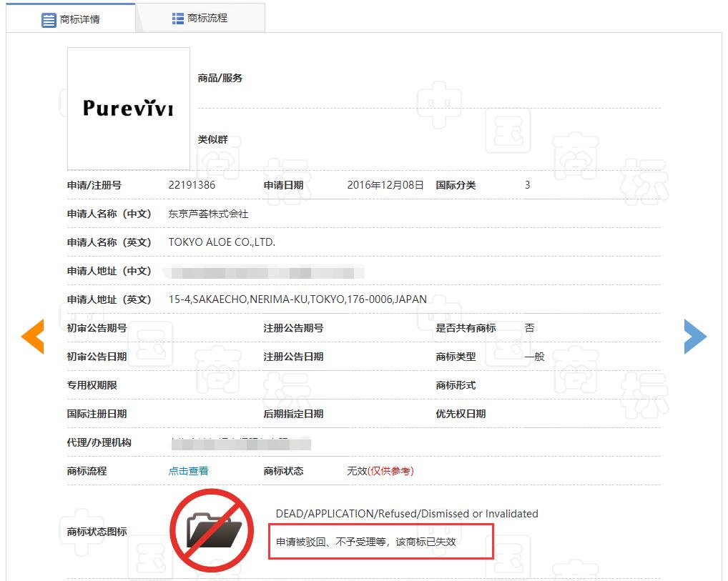Switch to the 商标详情 tab
Image resolution: width=728 pixels, height=581 pixels.
[71, 18]
